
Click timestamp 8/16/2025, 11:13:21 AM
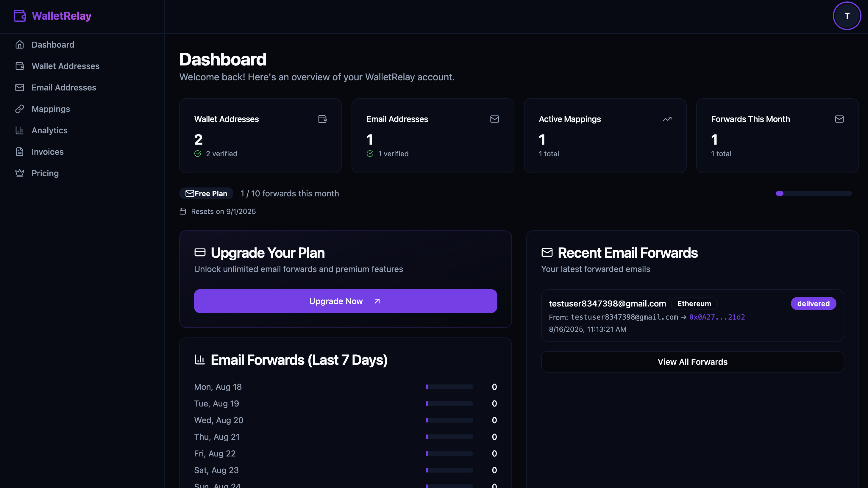587,329
